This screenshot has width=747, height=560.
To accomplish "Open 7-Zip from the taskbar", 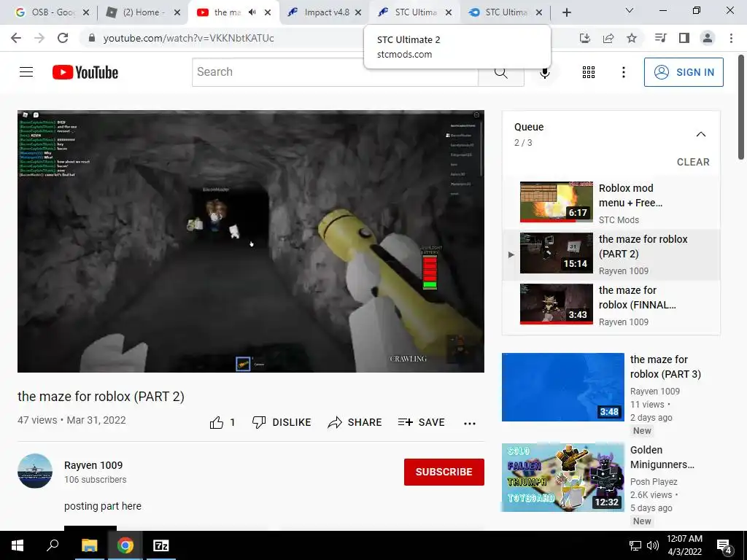I will click(160, 545).
